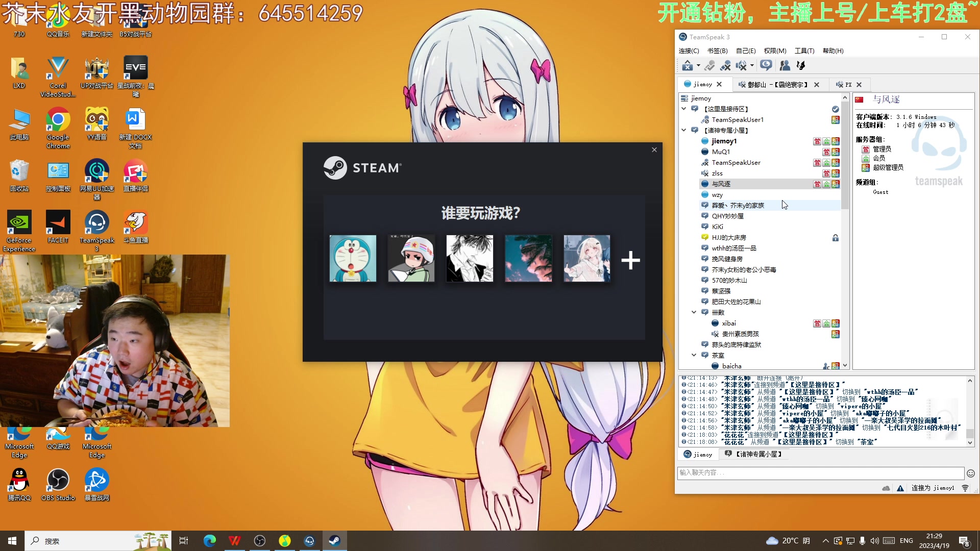The height and width of the screenshot is (551, 980).
Task: Open GeForce Experience desktop icon
Action: (19, 231)
